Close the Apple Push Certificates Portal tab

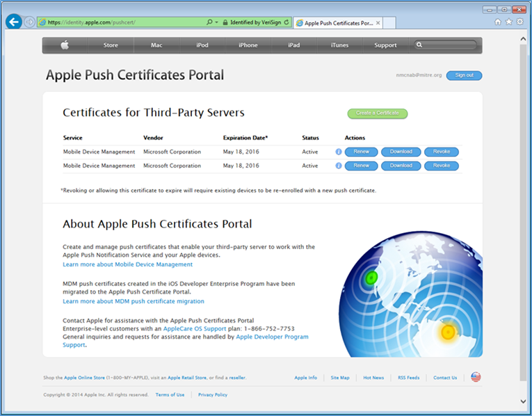click(x=378, y=23)
